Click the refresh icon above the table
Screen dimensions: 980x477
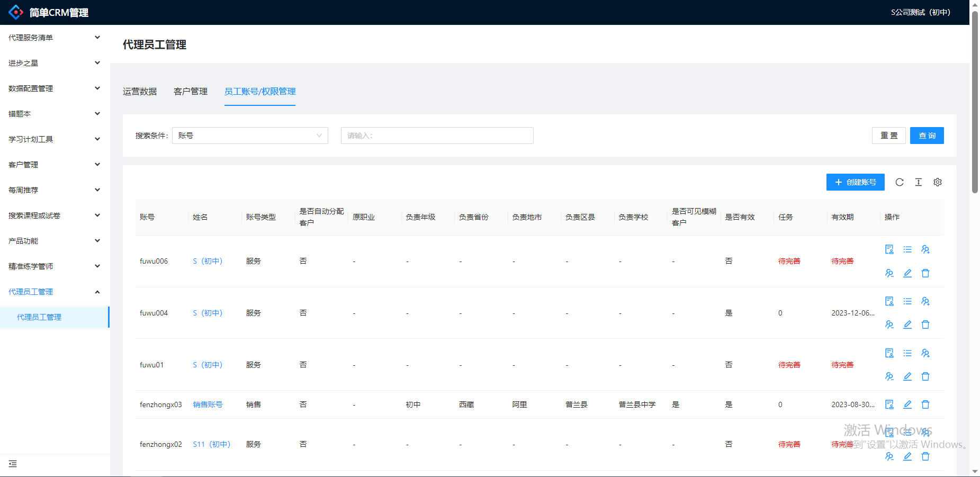click(899, 182)
